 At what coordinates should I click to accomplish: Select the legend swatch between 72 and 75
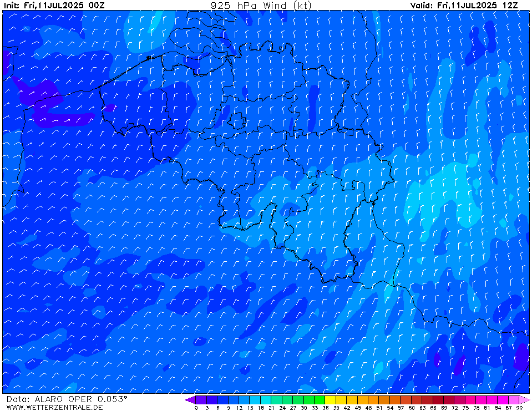click(x=460, y=400)
